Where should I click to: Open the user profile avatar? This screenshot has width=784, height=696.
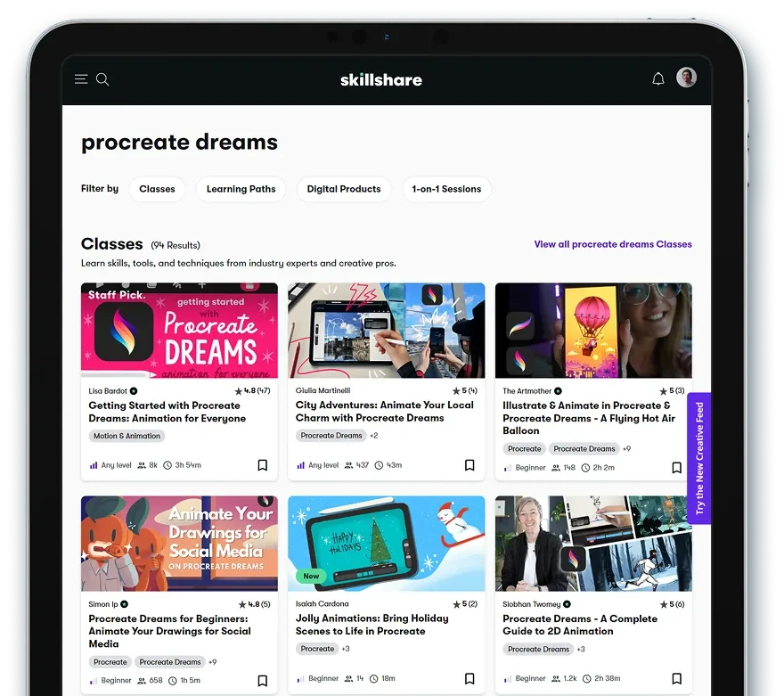[x=686, y=78]
